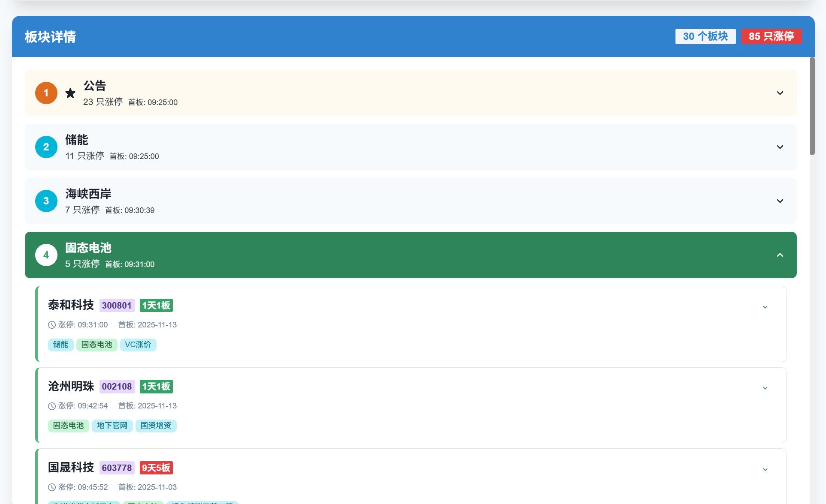Click the star icon beside 公告
The width and height of the screenshot is (826, 504).
pyautogui.click(x=70, y=93)
